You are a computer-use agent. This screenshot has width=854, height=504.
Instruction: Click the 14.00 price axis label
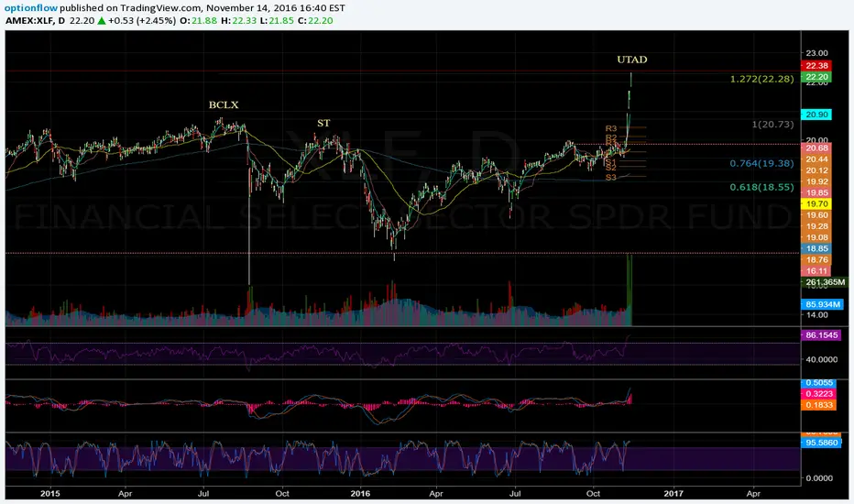(x=816, y=315)
